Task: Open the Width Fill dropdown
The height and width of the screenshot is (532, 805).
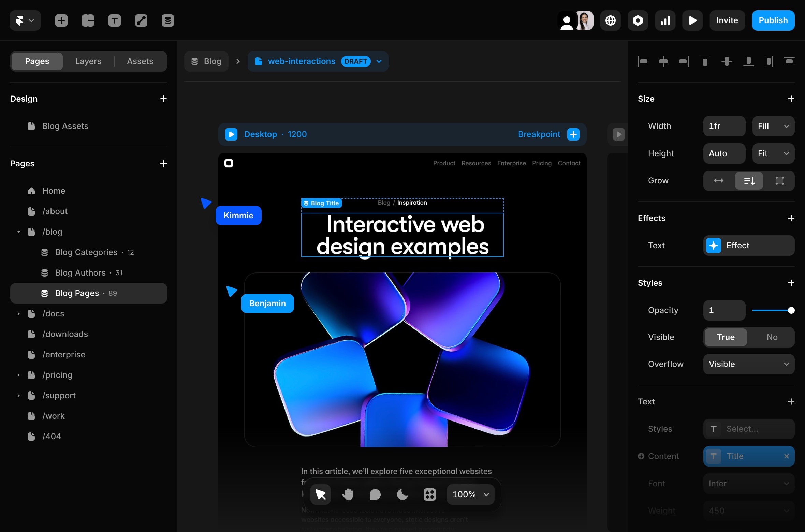Action: coord(773,126)
